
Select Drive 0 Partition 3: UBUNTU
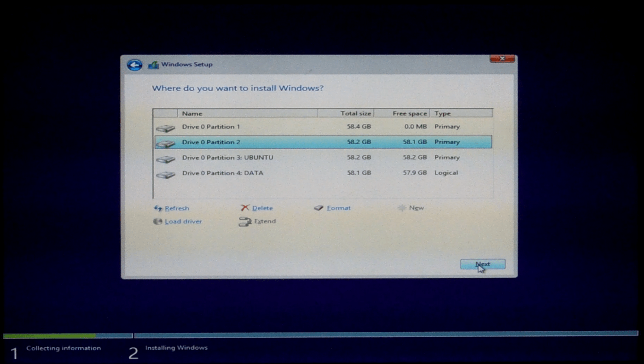[x=323, y=158]
